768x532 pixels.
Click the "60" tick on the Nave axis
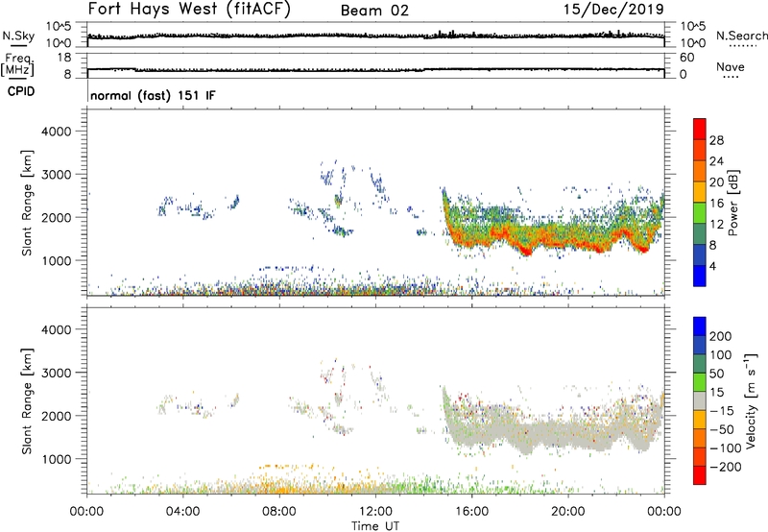(x=687, y=58)
